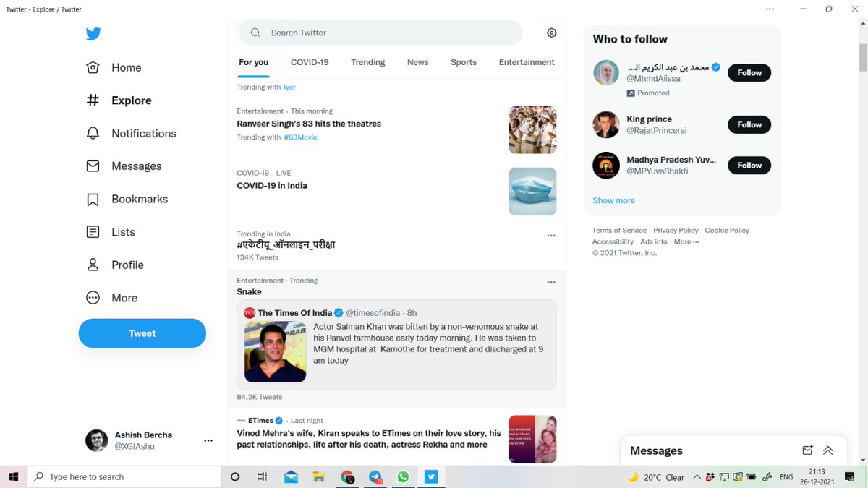868x488 pixels.
Task: Click the Iyer trending link
Action: pyautogui.click(x=289, y=87)
